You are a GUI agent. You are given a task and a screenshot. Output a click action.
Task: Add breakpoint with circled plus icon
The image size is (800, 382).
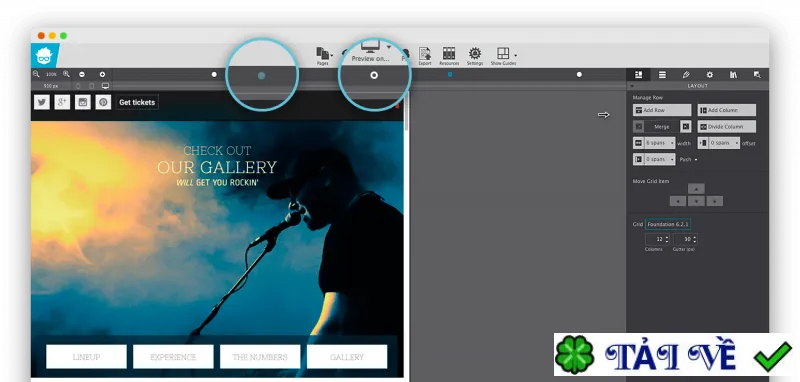pos(102,74)
